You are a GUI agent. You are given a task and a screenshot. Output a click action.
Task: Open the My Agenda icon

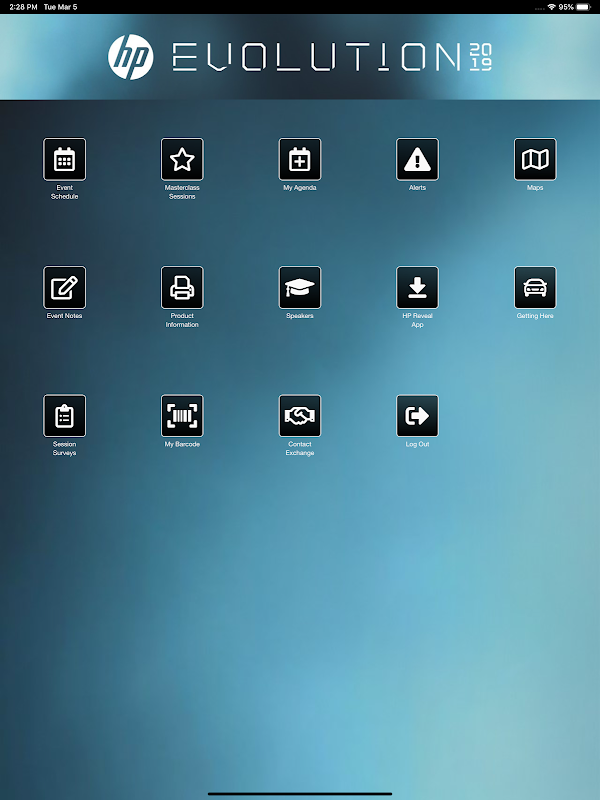point(300,159)
